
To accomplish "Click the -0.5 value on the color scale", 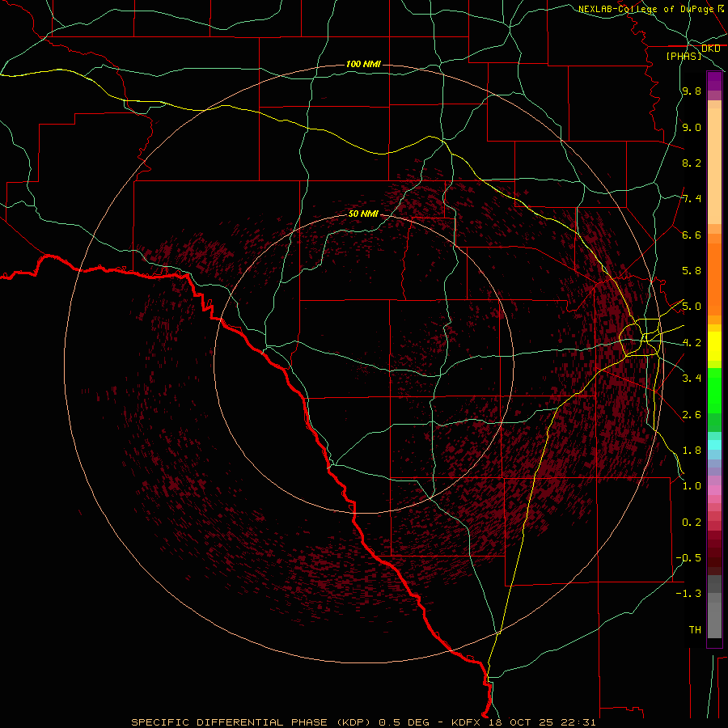I will (688, 558).
